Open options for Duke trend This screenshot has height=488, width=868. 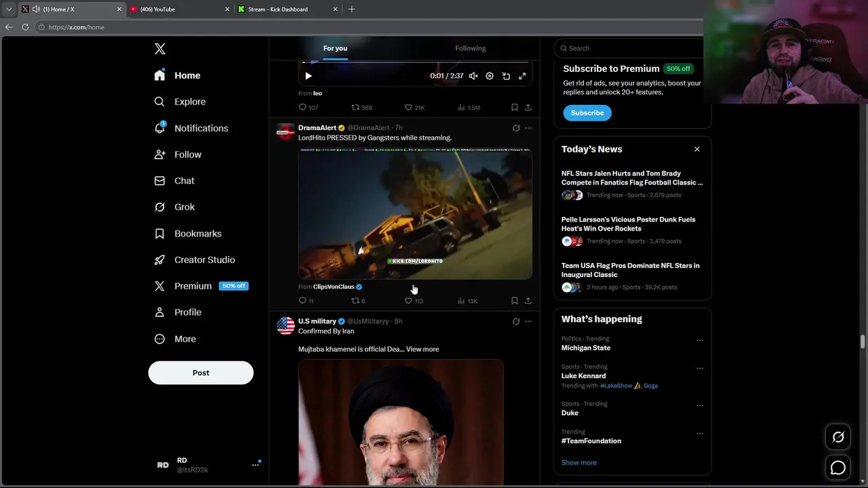point(700,405)
